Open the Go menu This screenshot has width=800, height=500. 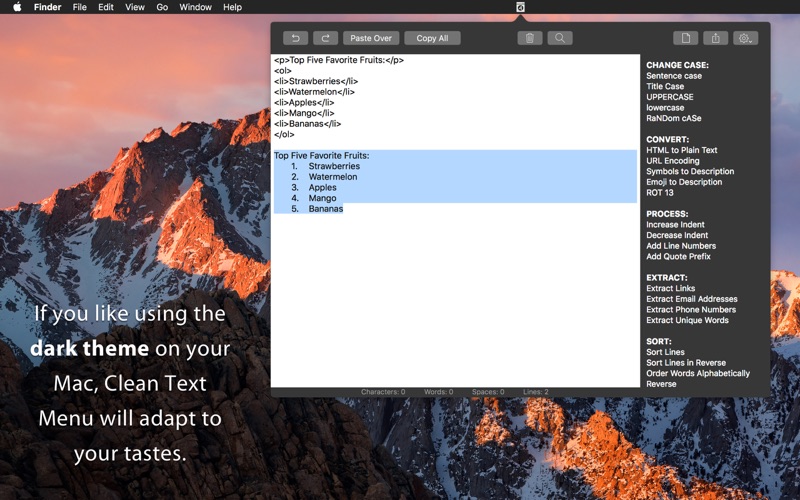click(162, 7)
